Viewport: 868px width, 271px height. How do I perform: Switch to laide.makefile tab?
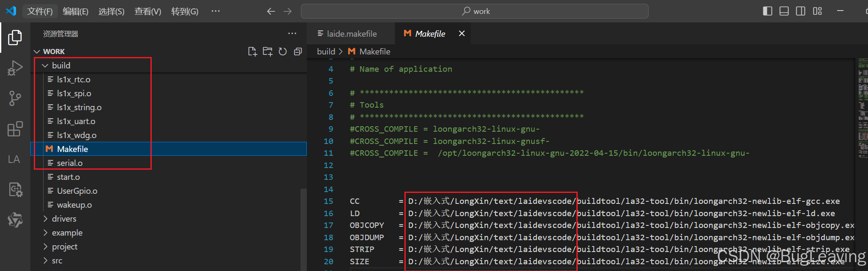(351, 34)
